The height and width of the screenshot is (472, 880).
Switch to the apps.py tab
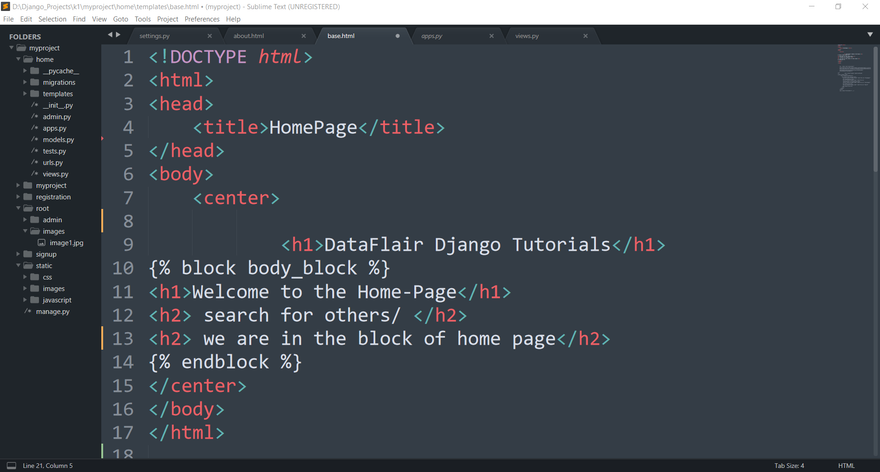pyautogui.click(x=432, y=36)
